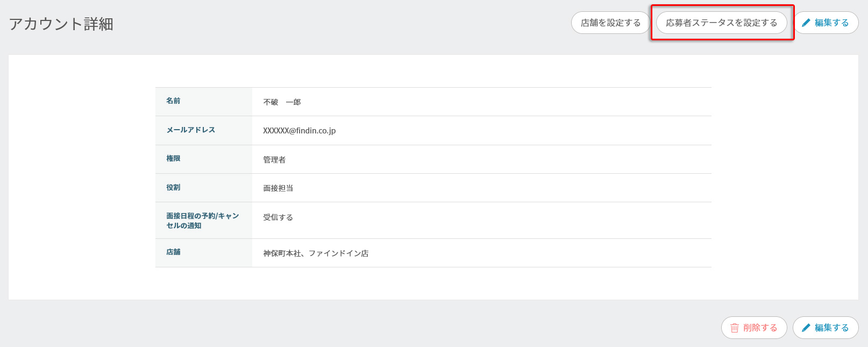Screen dimensions: 868x347
Task: Click the trash can icon beside 削除する
Action: click(734, 328)
